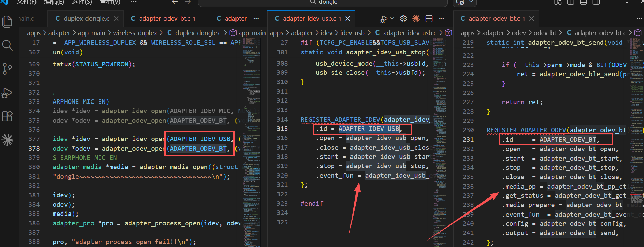The height and width of the screenshot is (247, 644).
Task: Open the dropdown next to the title bar Copilot icon
Action: tap(471, 2)
